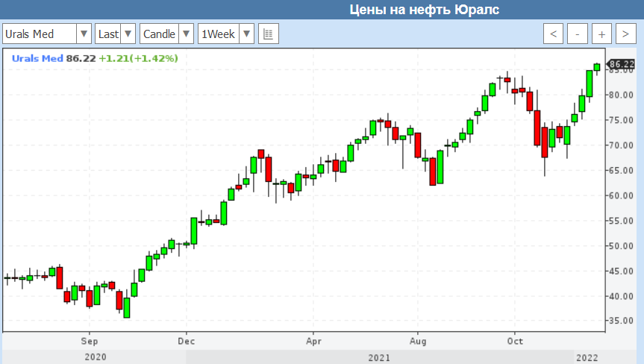Click the Aug label on time axis
Viewport: 644px width, 364px height.
point(418,341)
